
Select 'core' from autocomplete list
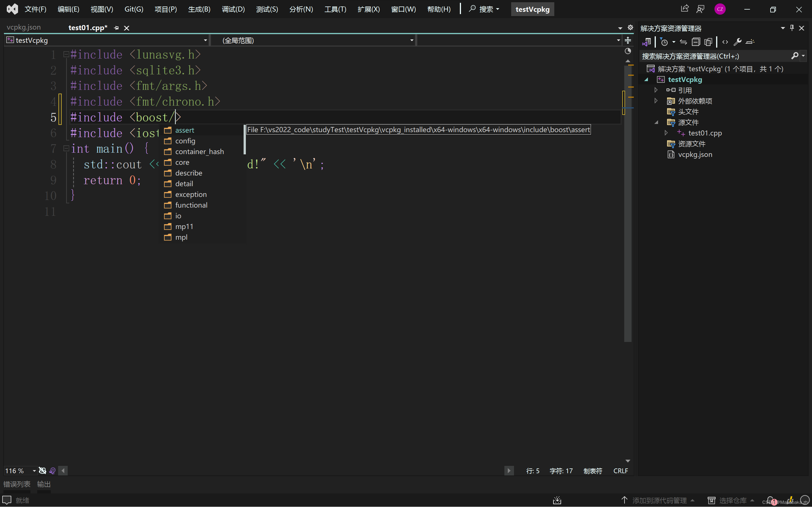coord(182,162)
